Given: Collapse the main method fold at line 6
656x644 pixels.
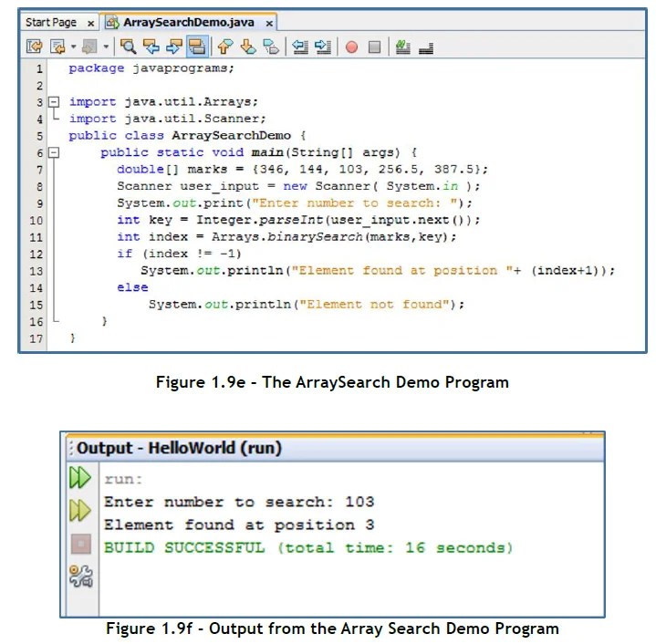Looking at the screenshot, I should [x=54, y=152].
